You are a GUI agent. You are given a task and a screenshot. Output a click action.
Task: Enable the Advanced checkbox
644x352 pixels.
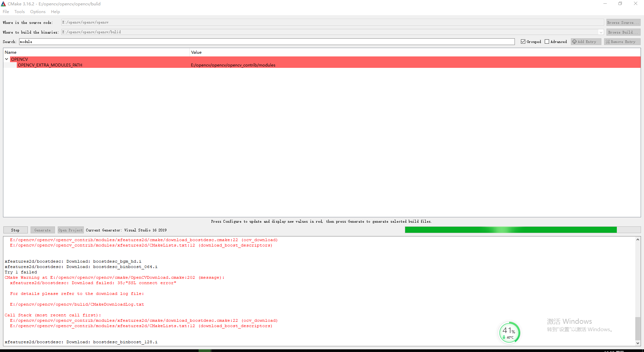(547, 41)
